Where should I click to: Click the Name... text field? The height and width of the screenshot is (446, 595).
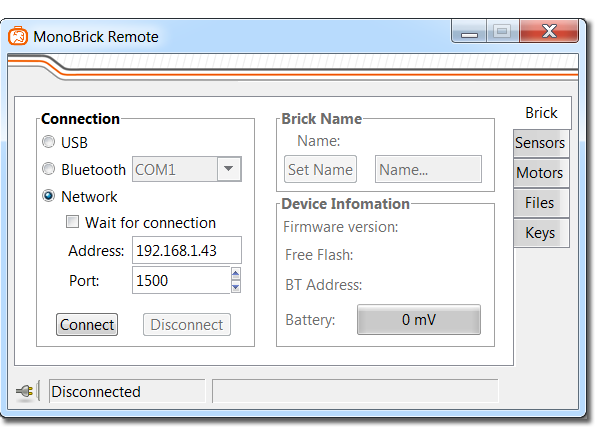pyautogui.click(x=428, y=169)
